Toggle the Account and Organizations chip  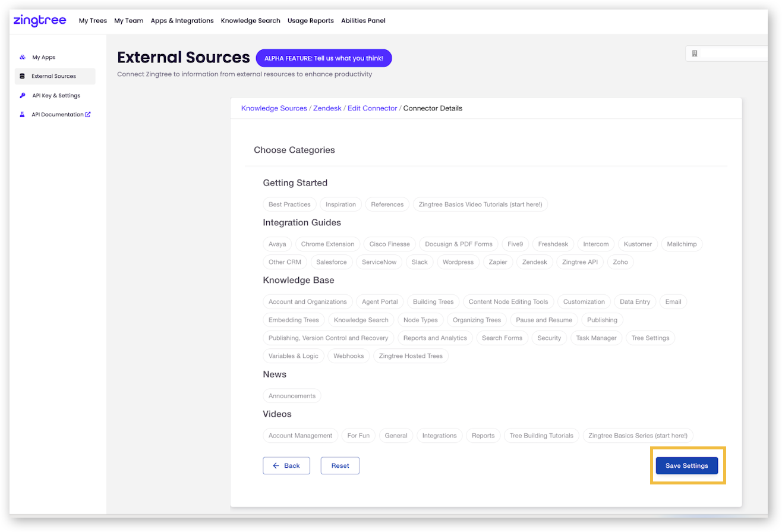click(308, 302)
